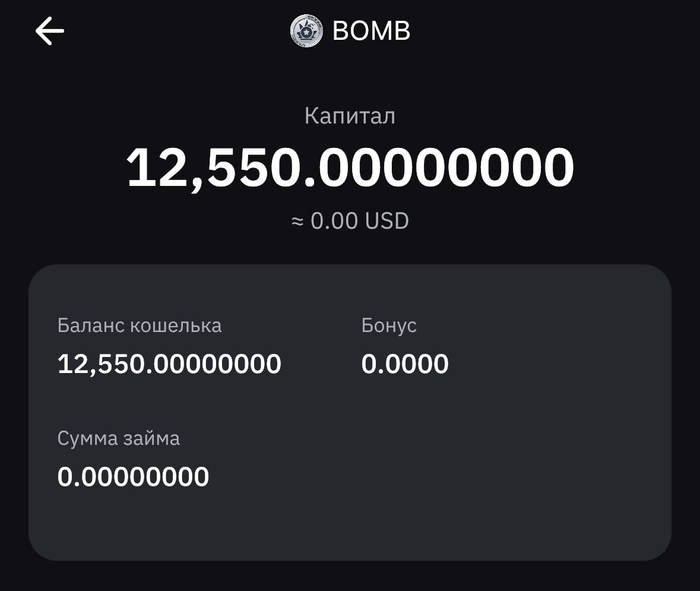Viewport: 700px width, 591px height.
Task: Select the Баланс кошелька label
Action: [140, 325]
